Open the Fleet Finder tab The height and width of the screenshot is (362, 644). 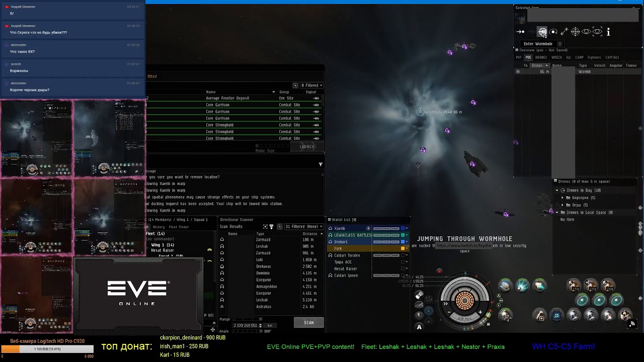pos(179,227)
